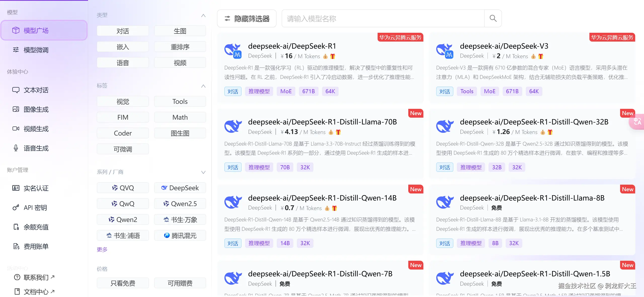Toggle the 只看免费 price filter
Image resolution: width=644 pixels, height=297 pixels.
click(123, 283)
